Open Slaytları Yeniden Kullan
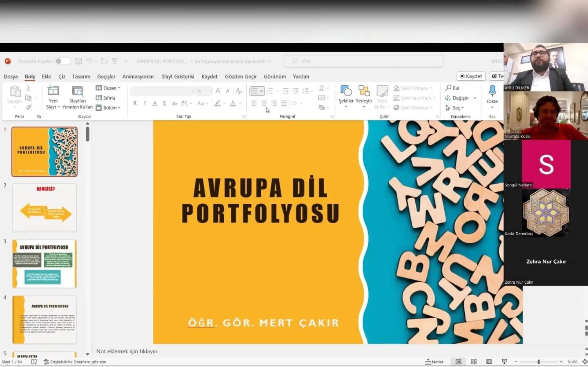This screenshot has width=588, height=367. click(77, 97)
